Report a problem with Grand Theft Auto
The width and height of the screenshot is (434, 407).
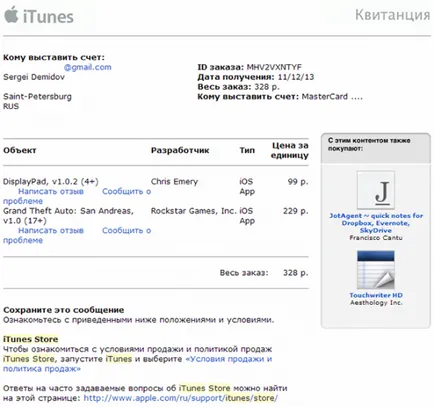pyautogui.click(x=77, y=235)
